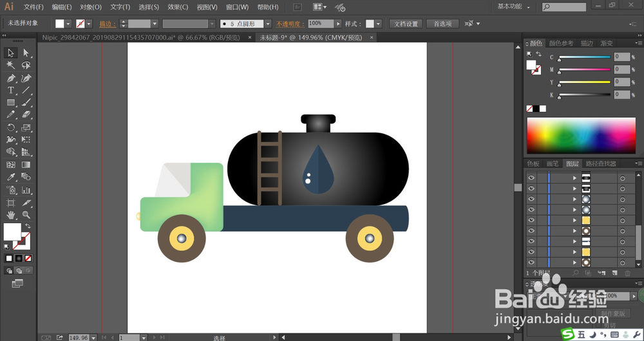Select the Symbol Sprayer tool

(11, 190)
